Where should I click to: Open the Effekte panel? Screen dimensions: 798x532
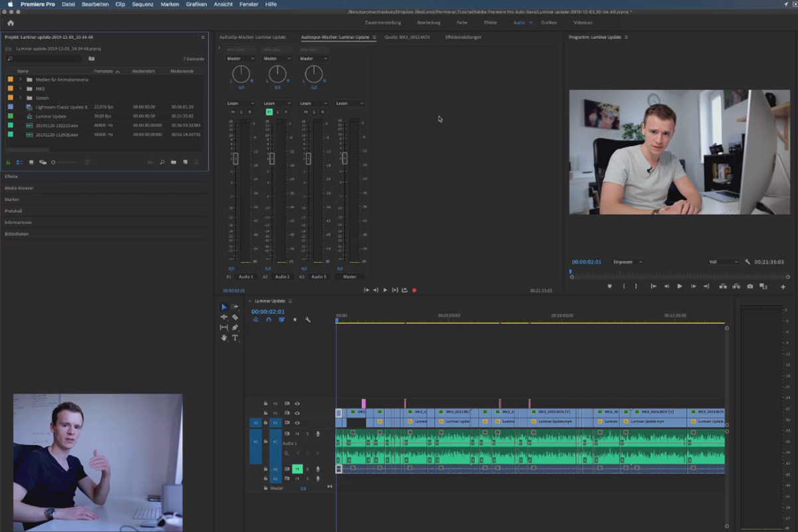pos(11,176)
